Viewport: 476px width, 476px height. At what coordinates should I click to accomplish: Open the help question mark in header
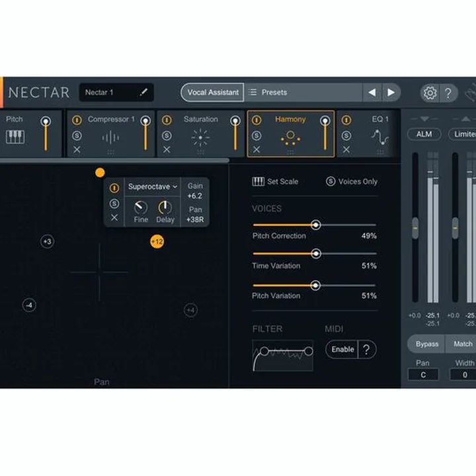pos(448,93)
